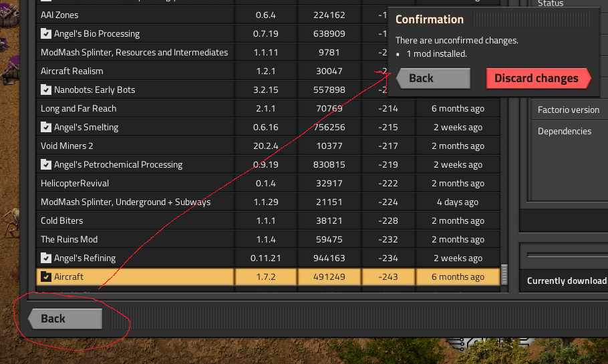The image size is (608, 364).
Task: Toggle Angel's Petrochemical Processing checkbox
Action: [x=46, y=164]
